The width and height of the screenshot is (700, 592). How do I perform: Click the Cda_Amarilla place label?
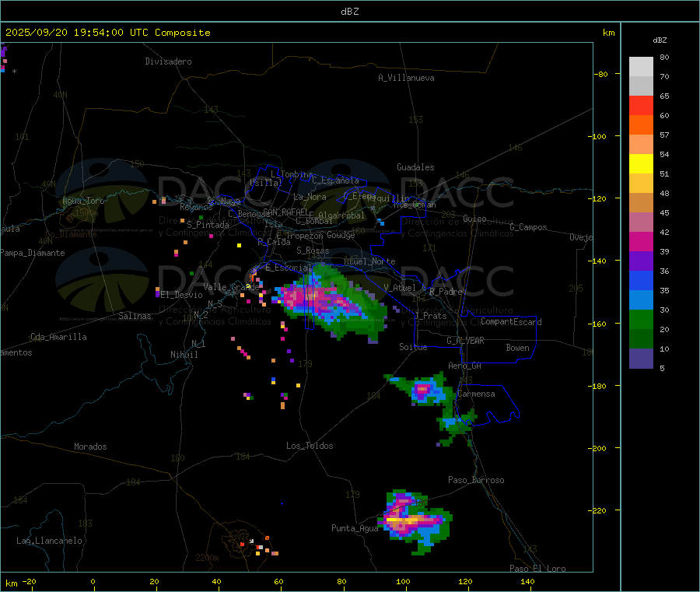pyautogui.click(x=58, y=337)
